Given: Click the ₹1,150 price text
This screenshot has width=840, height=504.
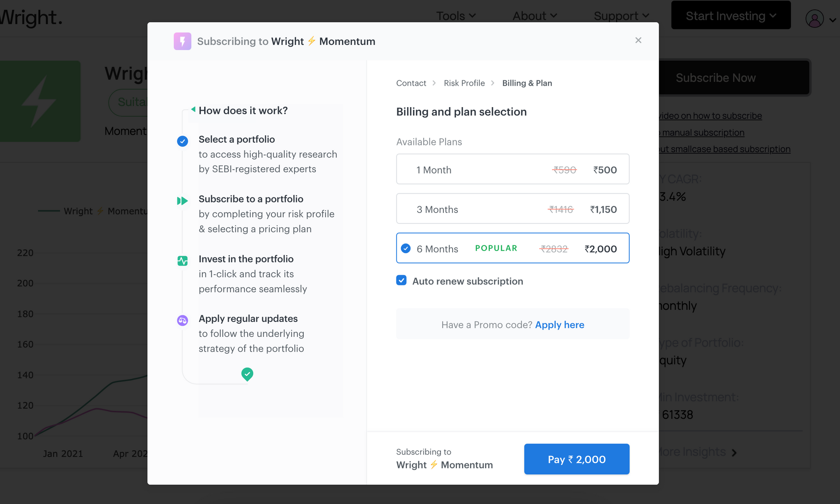Looking at the screenshot, I should [603, 209].
